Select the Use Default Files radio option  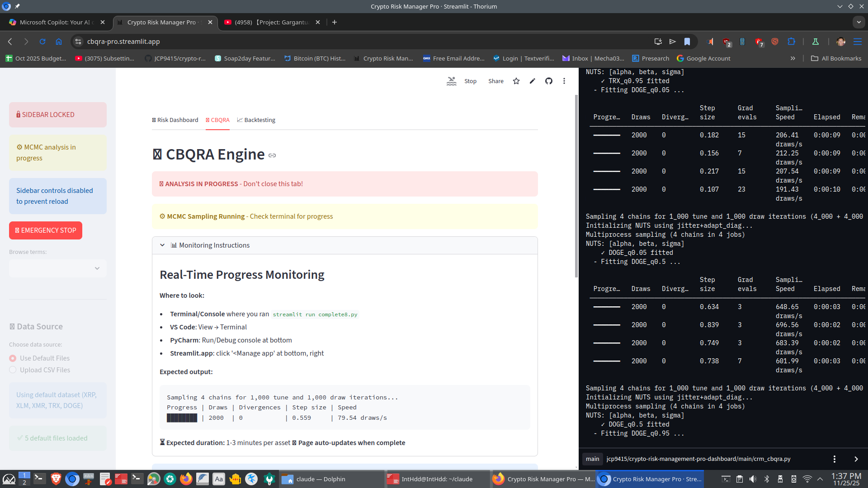click(13, 358)
